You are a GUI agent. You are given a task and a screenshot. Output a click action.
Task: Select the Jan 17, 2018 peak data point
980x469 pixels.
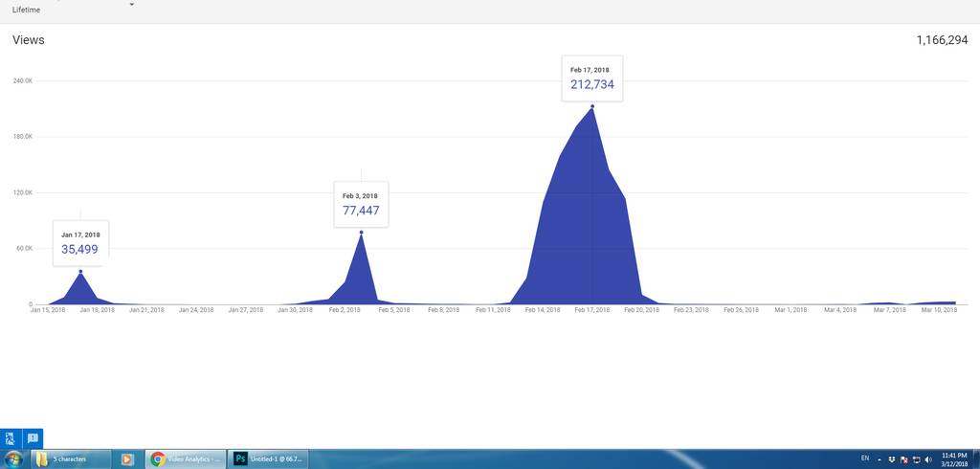(80, 272)
